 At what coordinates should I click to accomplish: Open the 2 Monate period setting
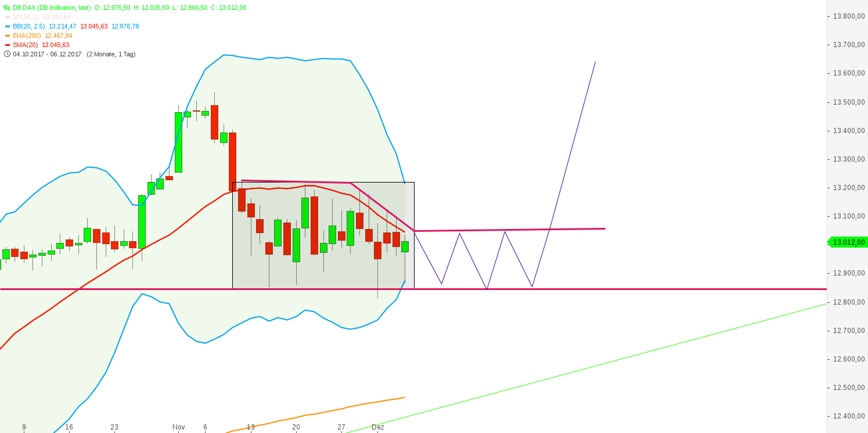tap(102, 53)
